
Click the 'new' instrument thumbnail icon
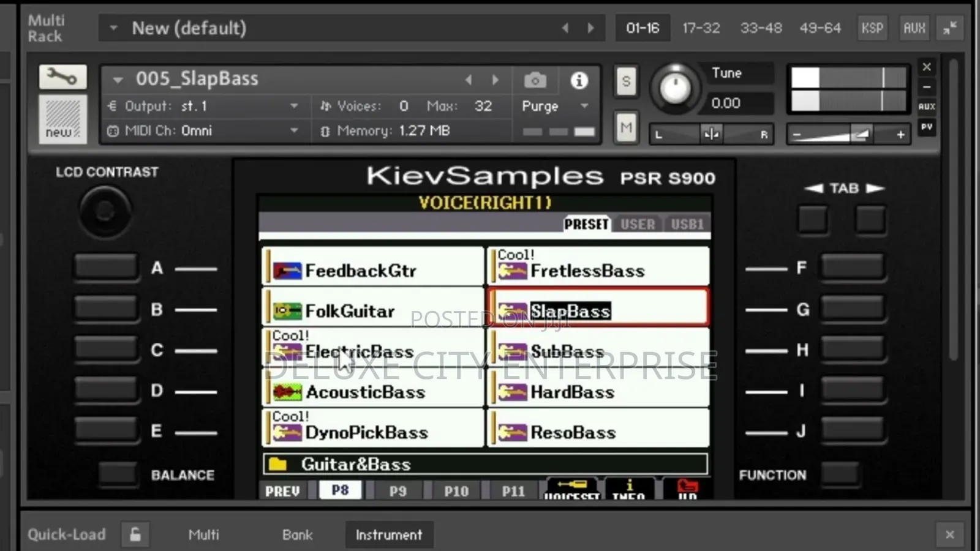point(62,119)
